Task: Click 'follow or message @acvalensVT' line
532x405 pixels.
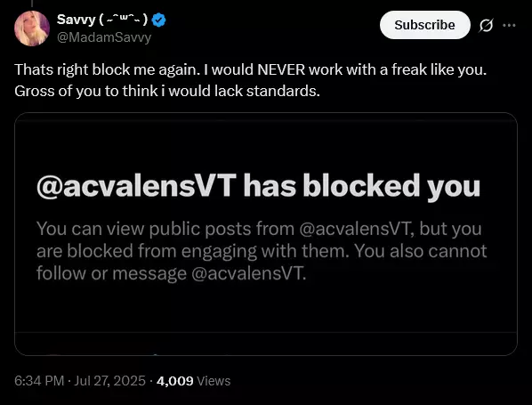Action: point(172,273)
